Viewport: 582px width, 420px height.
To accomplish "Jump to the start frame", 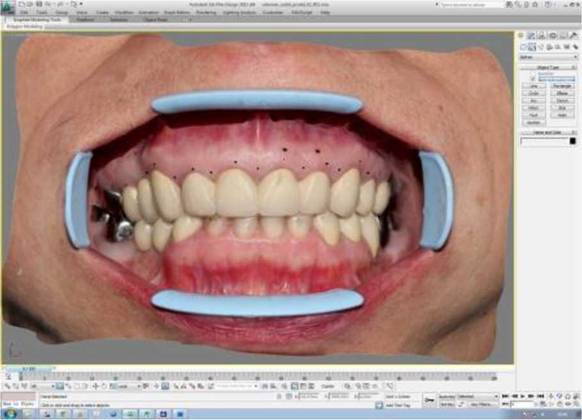I will tap(505, 396).
